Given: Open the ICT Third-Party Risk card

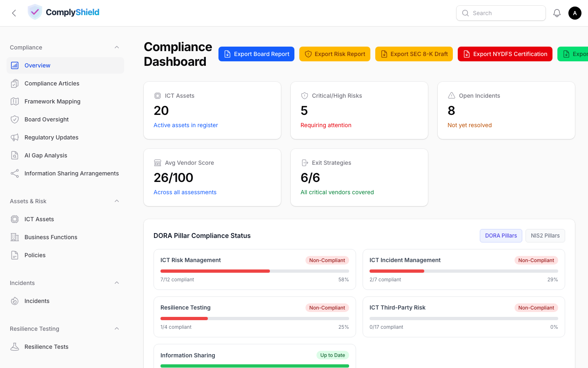Looking at the screenshot, I should [464, 317].
